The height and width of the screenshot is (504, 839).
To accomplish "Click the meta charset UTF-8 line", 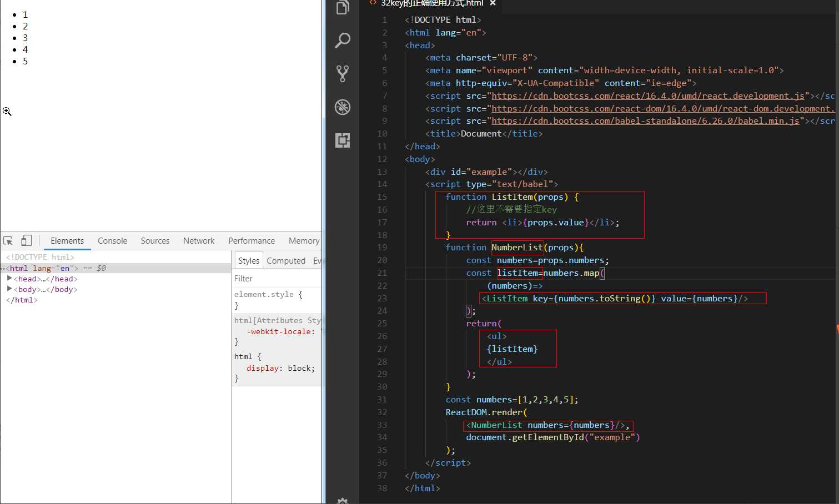I will (481, 57).
